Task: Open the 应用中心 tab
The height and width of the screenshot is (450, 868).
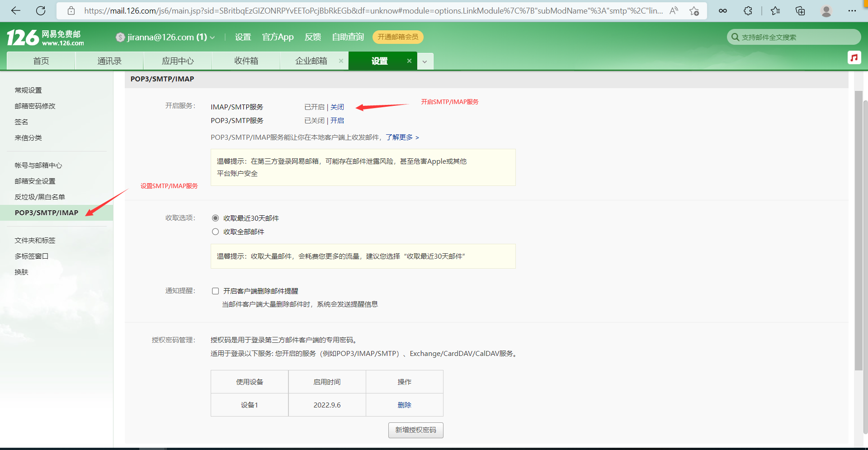Action: 178,61
